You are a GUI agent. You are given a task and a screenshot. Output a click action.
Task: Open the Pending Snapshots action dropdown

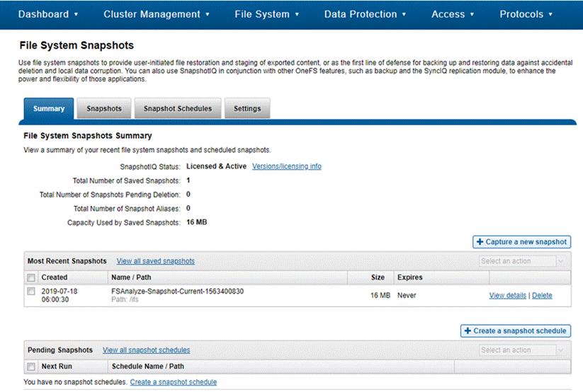tap(523, 350)
